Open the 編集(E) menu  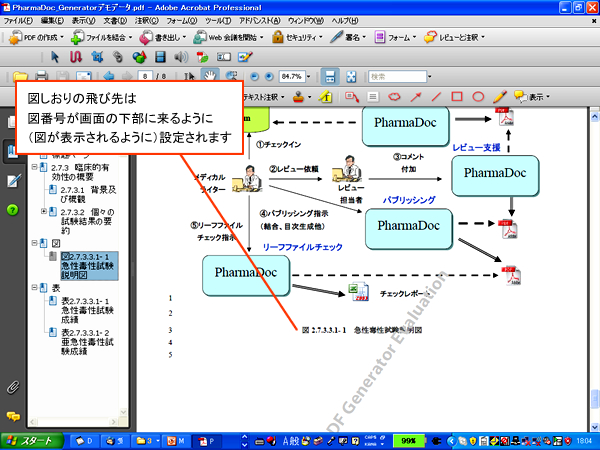tap(52, 21)
